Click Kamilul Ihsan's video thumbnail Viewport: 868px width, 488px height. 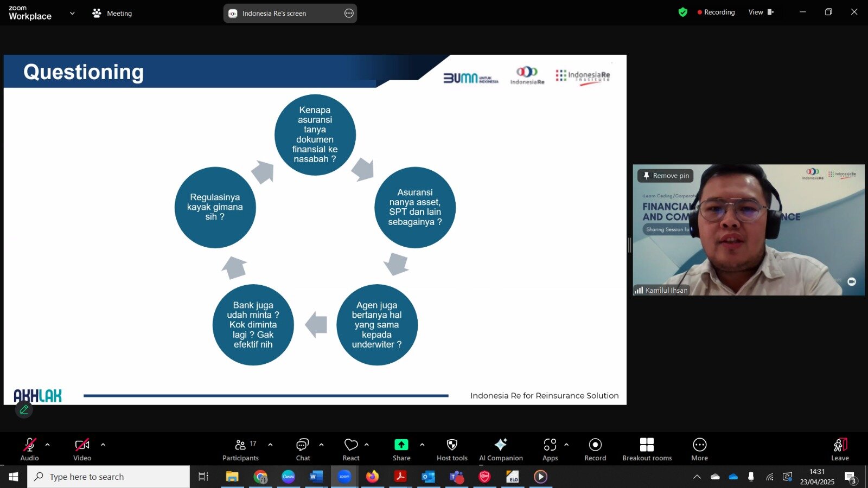tap(749, 230)
